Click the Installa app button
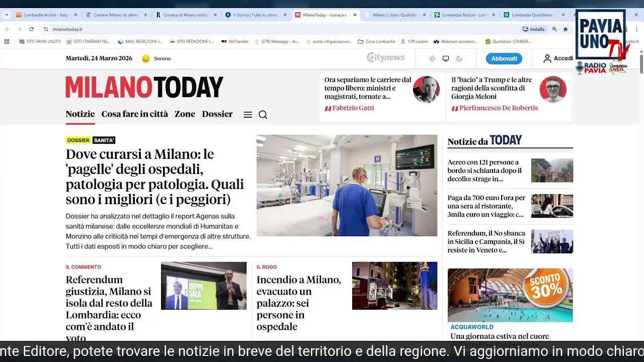Viewport: 644px width, 362px height. 534,29
